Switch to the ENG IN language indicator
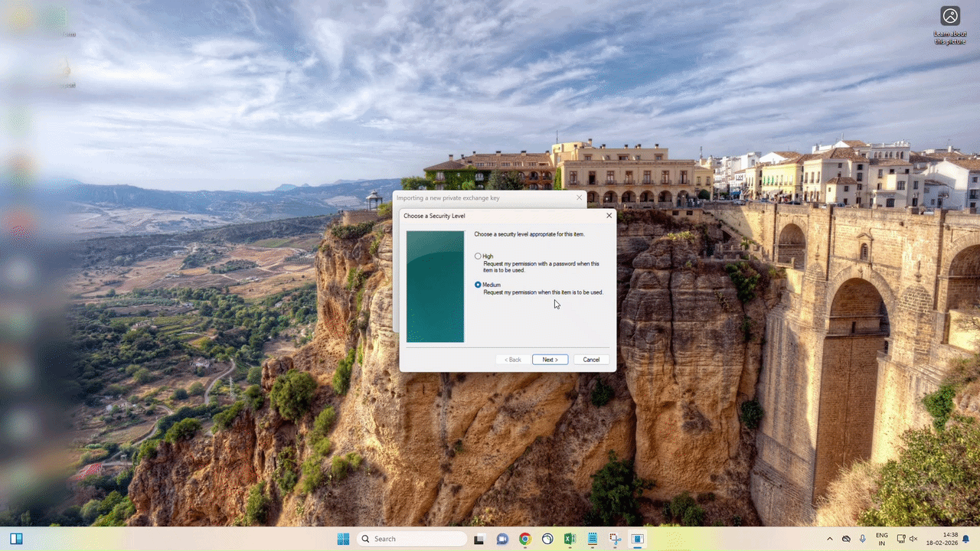Screen dimensions: 980x551 pos(881,539)
